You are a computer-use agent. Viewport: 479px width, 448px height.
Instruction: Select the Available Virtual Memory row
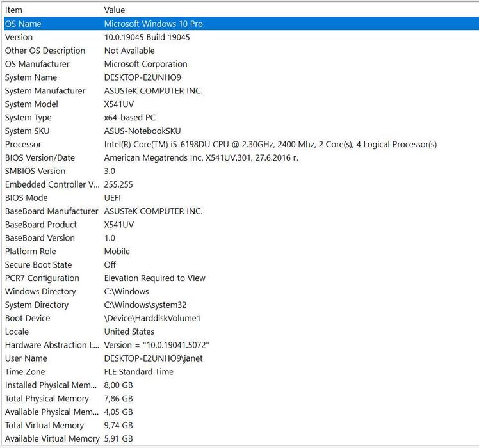pyautogui.click(x=241, y=439)
